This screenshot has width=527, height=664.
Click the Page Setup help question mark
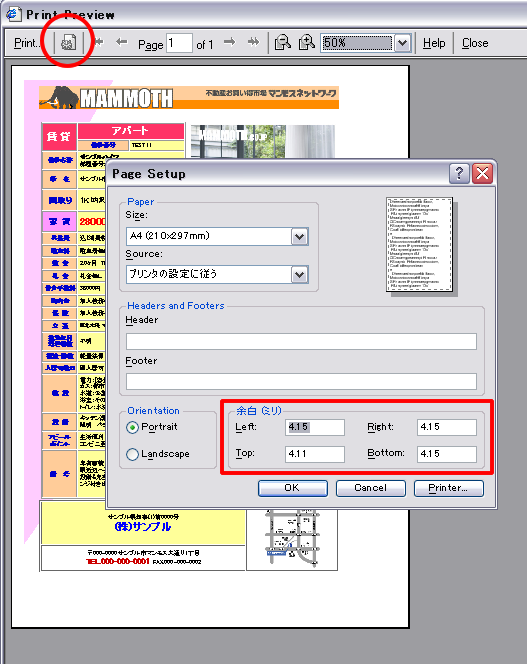tap(459, 174)
